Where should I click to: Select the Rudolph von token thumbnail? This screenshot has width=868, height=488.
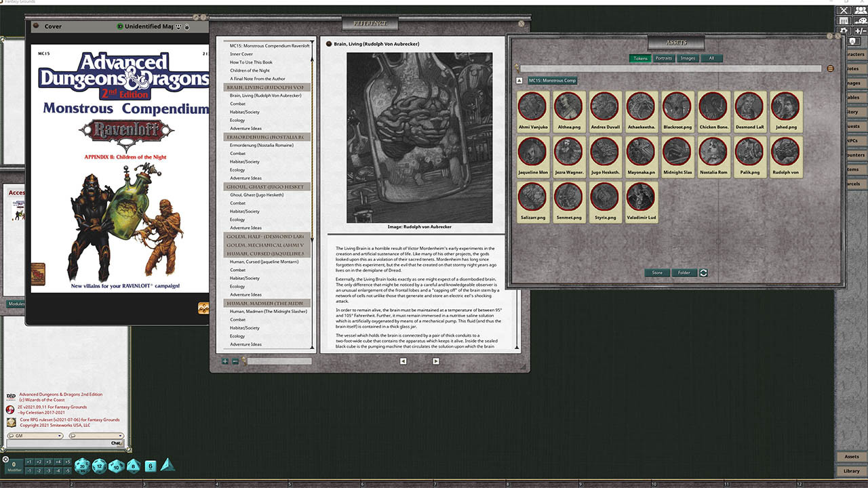coord(785,156)
